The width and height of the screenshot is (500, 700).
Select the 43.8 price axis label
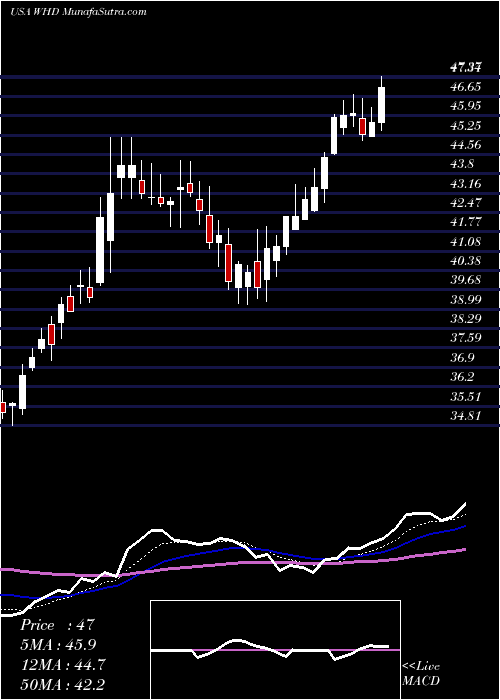point(462,164)
